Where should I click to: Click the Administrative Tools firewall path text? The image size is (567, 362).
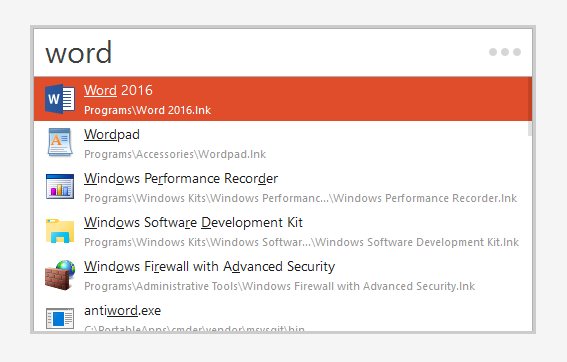pyautogui.click(x=279, y=286)
